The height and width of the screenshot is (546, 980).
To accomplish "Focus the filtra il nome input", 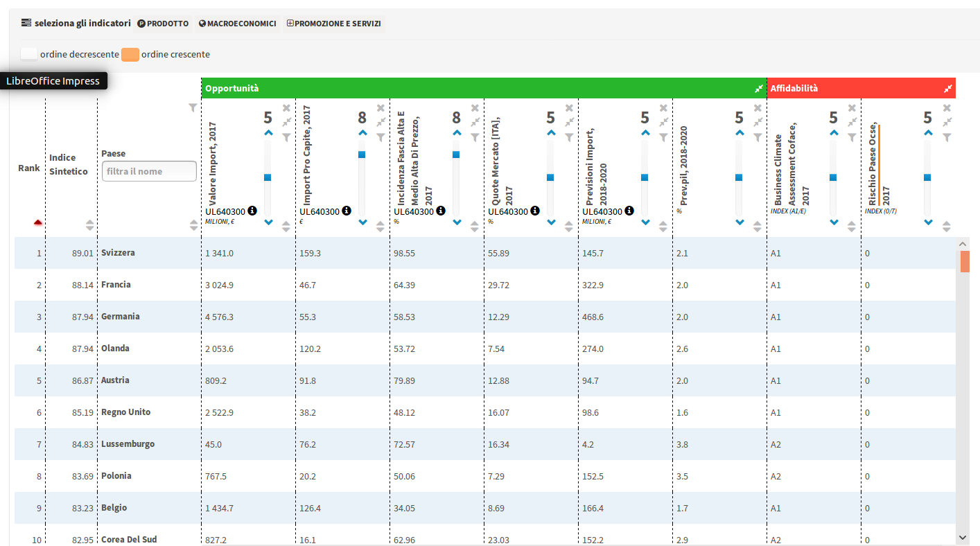I will pos(149,171).
